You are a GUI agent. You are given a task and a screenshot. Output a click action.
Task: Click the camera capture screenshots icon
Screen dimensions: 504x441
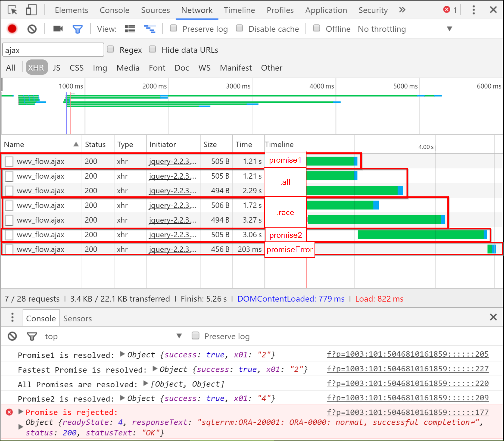(x=58, y=29)
